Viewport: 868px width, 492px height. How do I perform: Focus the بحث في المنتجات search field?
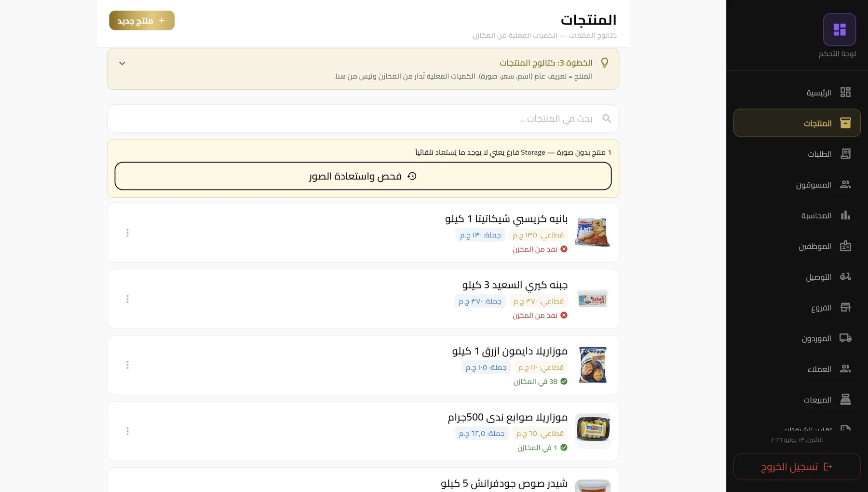click(363, 119)
